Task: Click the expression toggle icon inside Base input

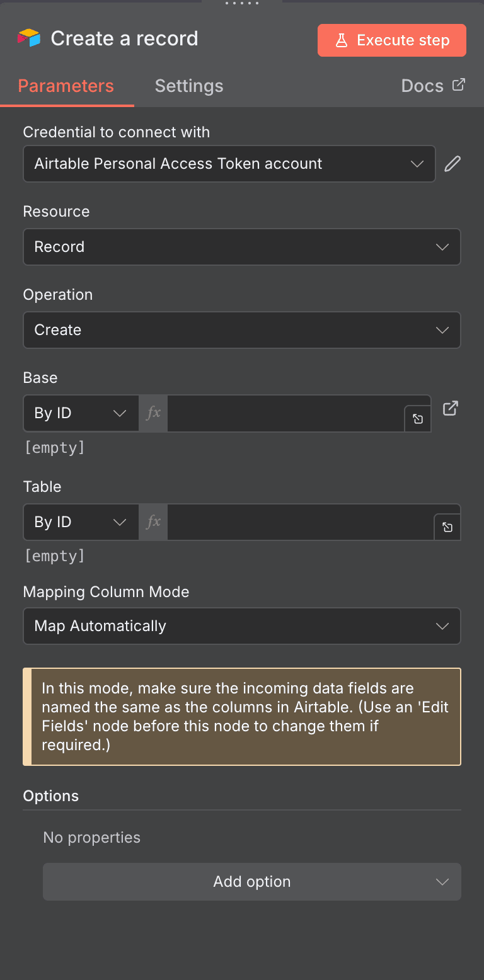Action: point(417,418)
